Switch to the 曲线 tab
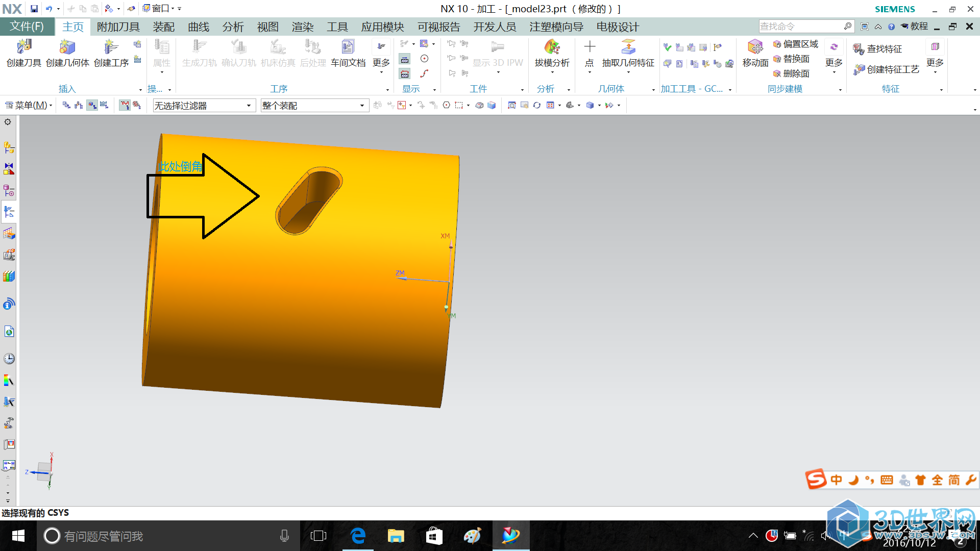The image size is (980, 551). point(199,27)
